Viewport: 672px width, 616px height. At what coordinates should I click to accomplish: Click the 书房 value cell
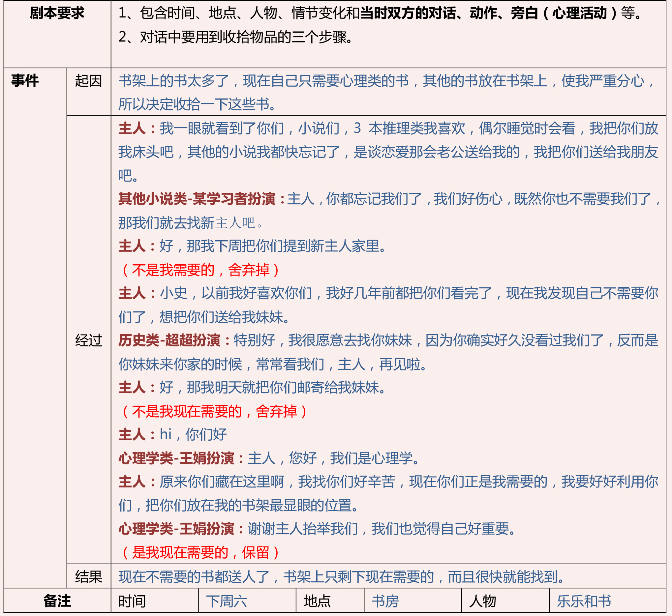[385, 601]
